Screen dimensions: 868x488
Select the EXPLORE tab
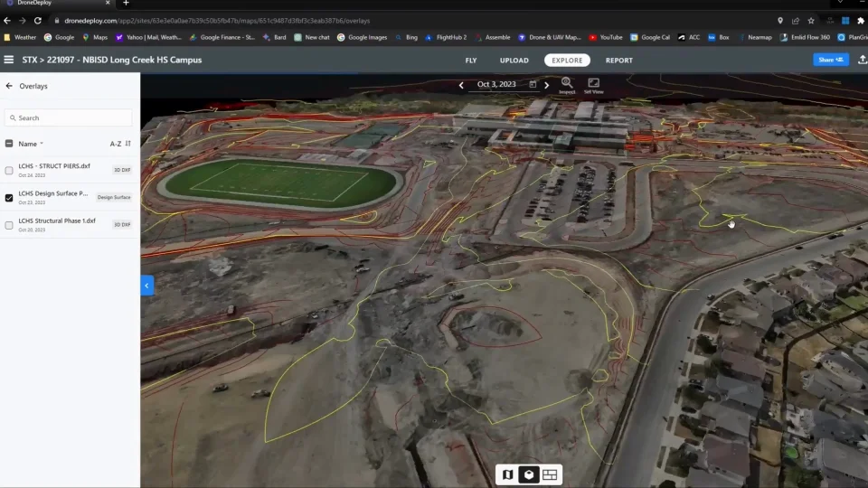pyautogui.click(x=567, y=61)
